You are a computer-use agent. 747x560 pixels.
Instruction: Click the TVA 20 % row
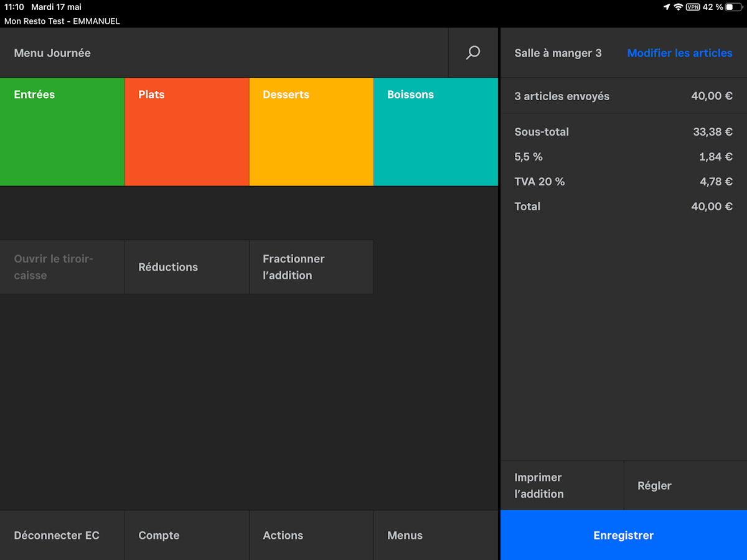click(x=624, y=182)
